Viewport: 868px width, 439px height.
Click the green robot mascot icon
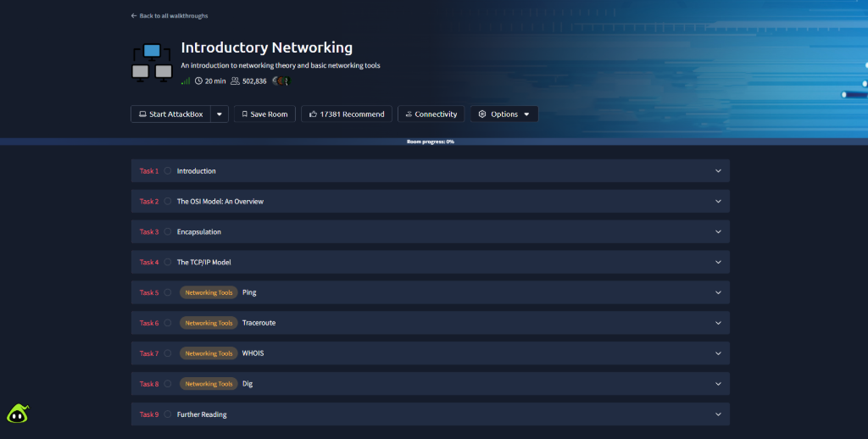(x=17, y=414)
